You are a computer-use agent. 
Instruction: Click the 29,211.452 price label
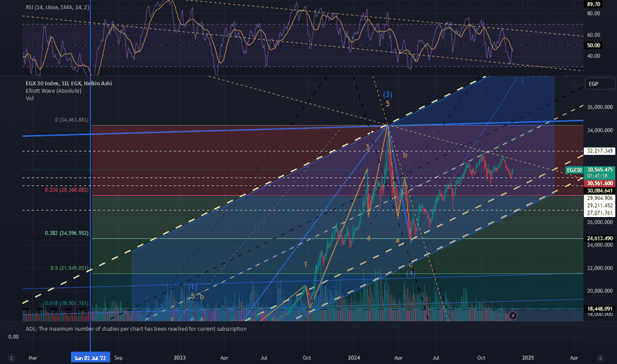[x=600, y=206]
